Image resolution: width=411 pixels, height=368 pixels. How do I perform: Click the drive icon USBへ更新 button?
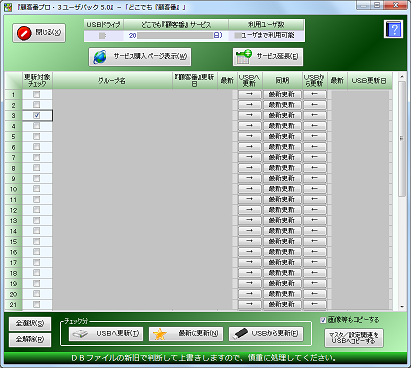click(106, 334)
